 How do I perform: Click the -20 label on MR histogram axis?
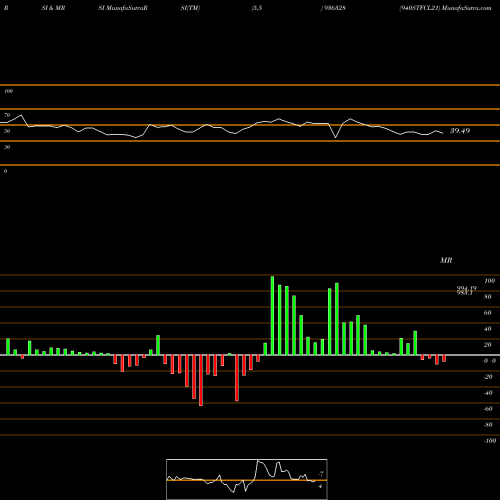click(x=488, y=377)
